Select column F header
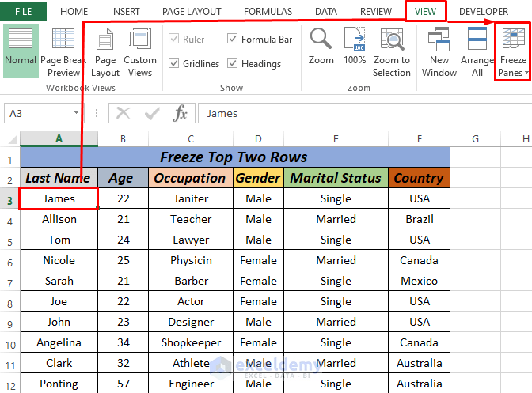Screen dimensions: 532x393 (420, 139)
